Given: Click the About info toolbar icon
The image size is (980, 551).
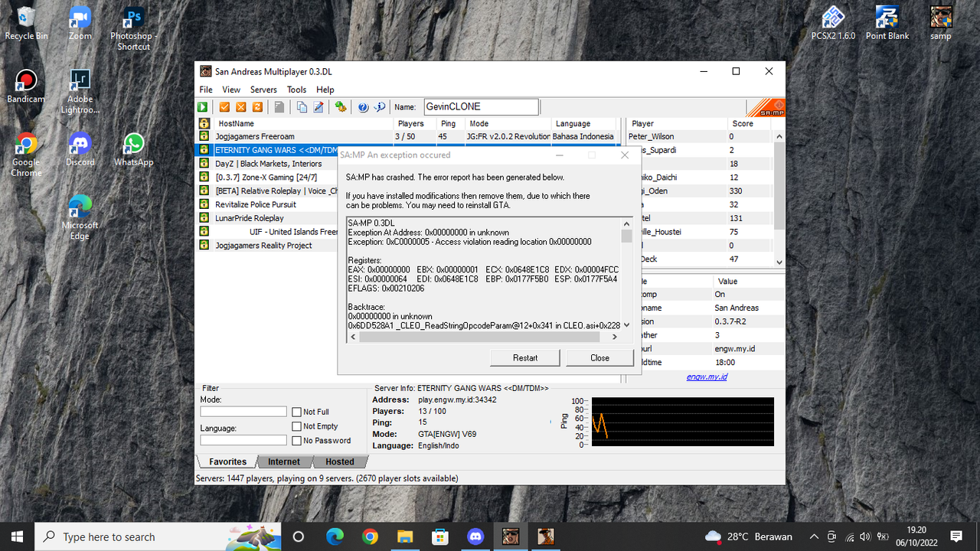Looking at the screenshot, I should click(x=379, y=107).
